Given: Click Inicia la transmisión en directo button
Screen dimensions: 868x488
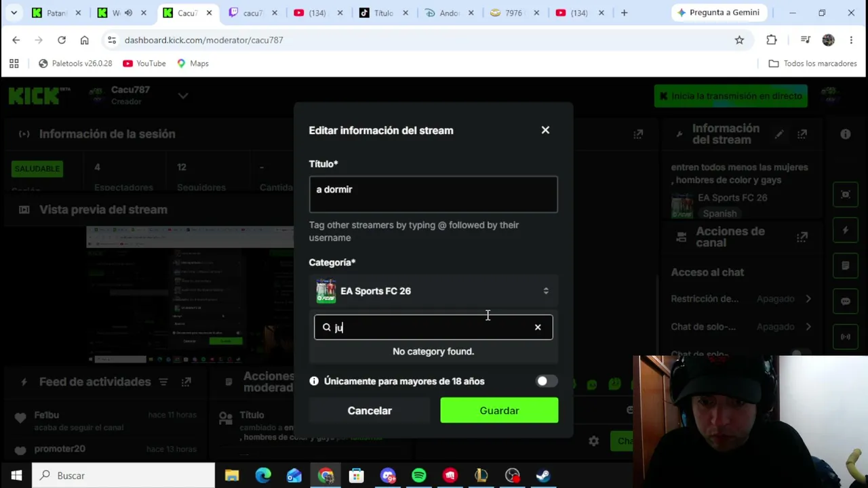Looking at the screenshot, I should (x=731, y=96).
